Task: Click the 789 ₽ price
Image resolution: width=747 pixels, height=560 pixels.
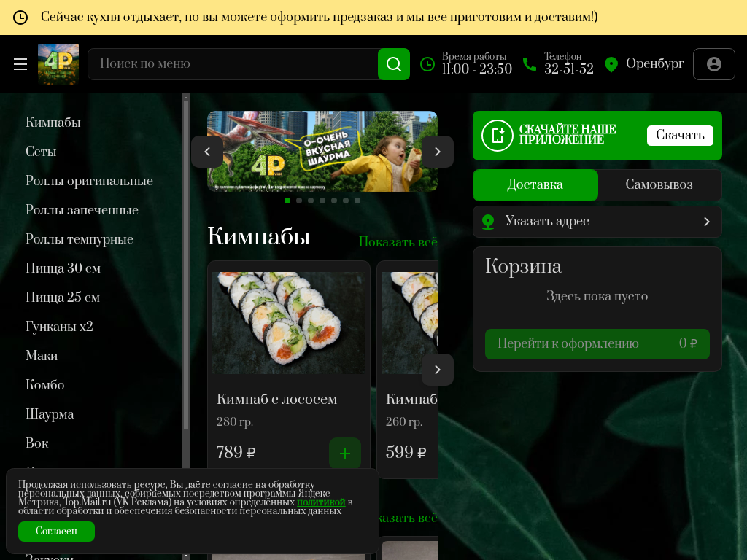Action: (236, 452)
